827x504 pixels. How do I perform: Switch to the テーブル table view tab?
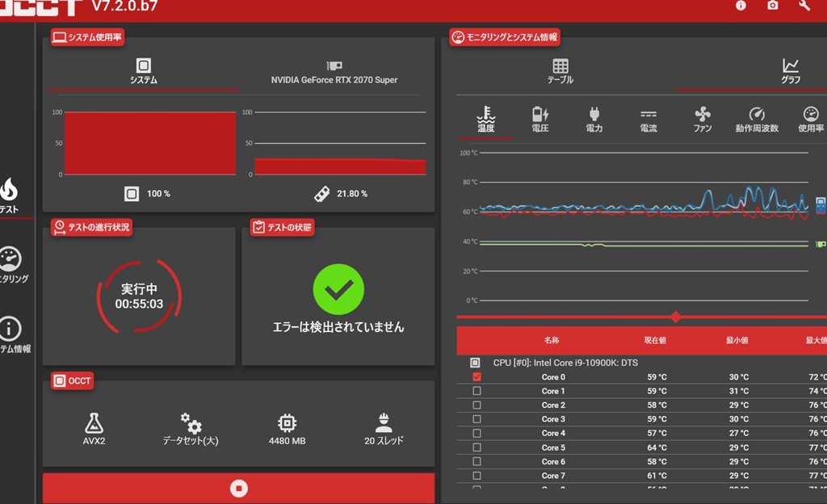tap(560, 71)
